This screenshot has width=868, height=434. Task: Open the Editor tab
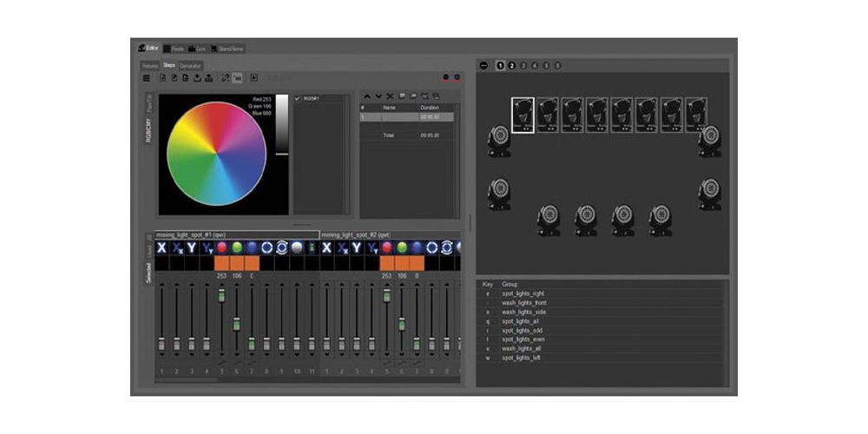coord(149,48)
